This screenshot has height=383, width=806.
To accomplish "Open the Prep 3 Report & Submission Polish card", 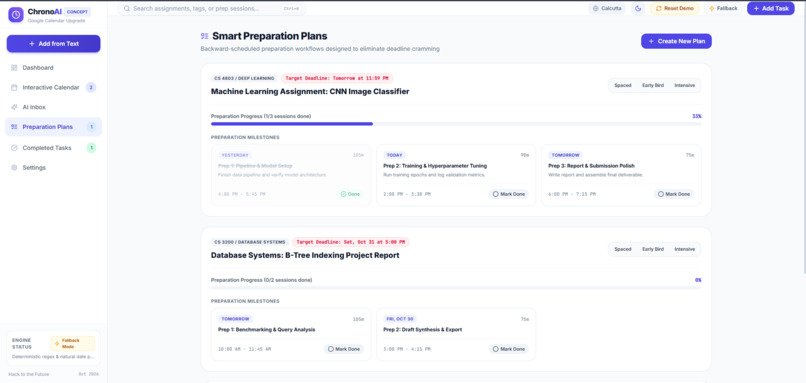I will tap(621, 175).
